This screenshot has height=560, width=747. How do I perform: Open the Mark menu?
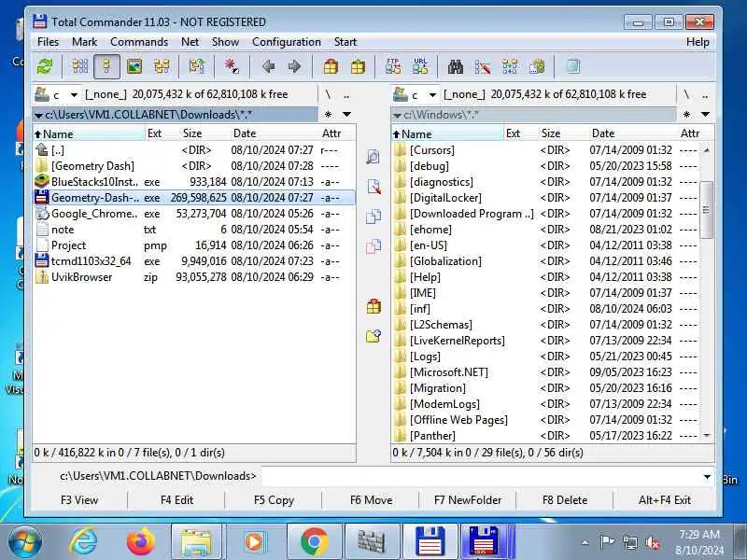(x=84, y=42)
